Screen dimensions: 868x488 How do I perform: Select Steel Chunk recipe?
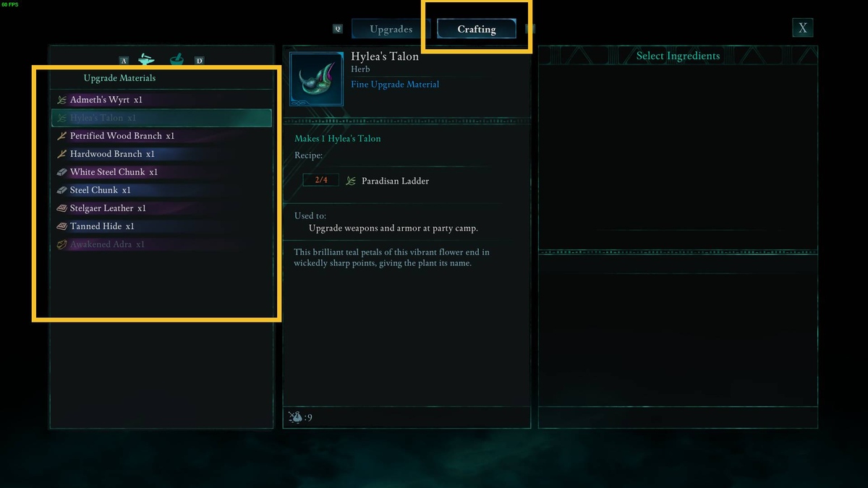click(162, 190)
